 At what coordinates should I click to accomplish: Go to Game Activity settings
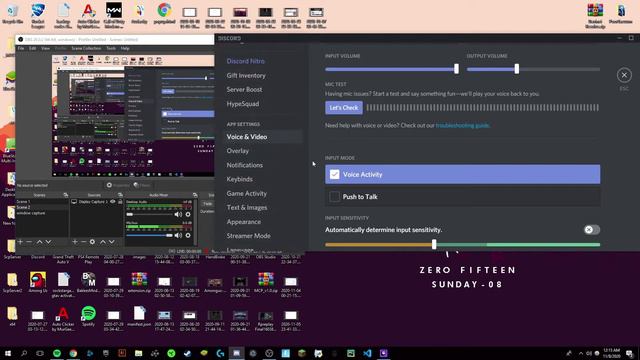(x=247, y=193)
